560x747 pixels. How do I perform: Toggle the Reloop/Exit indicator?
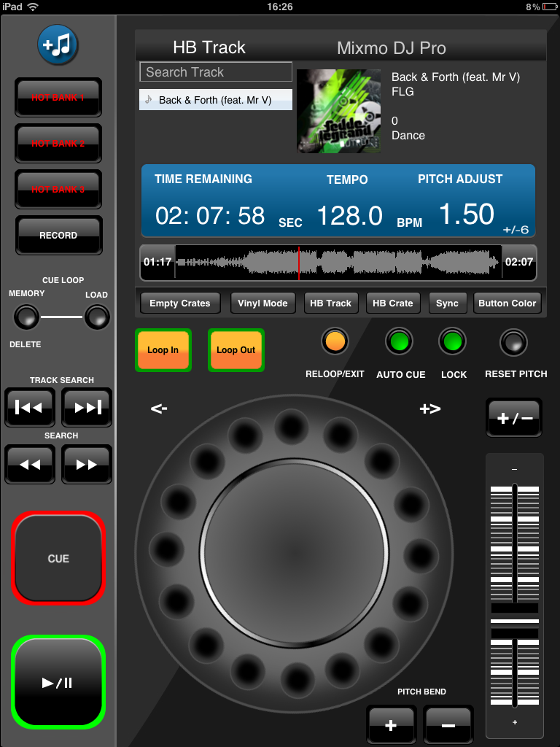click(x=335, y=341)
